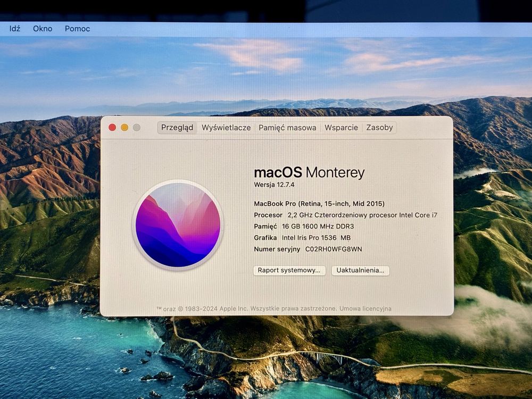Viewport: 532px width, 399px height.
Task: Click the macOS Monterey logo image
Action: click(x=178, y=225)
